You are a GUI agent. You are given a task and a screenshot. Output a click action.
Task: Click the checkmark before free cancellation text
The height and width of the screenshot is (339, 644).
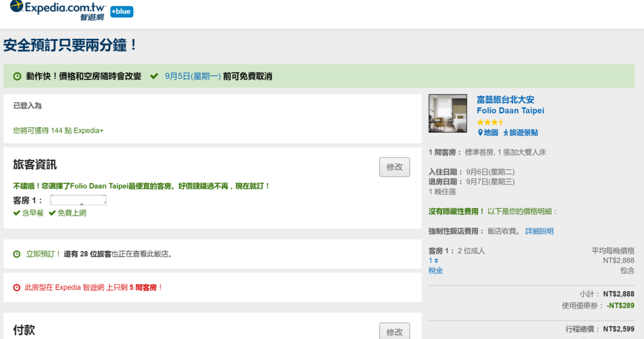(154, 76)
